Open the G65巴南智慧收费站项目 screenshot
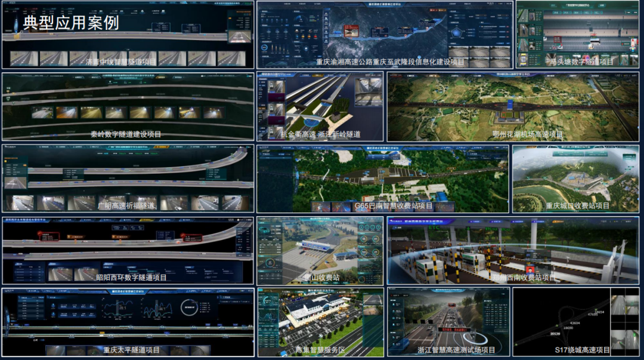 tap(383, 179)
